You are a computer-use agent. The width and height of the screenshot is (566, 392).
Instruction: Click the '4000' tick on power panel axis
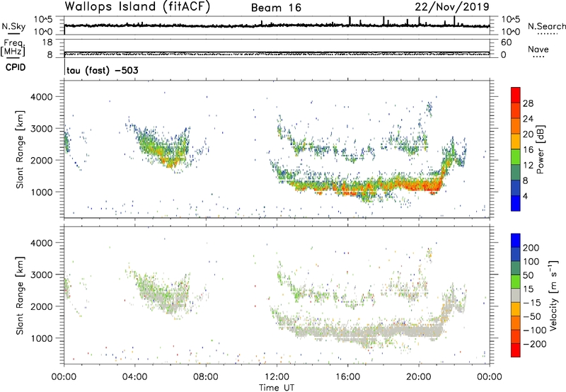[42, 97]
